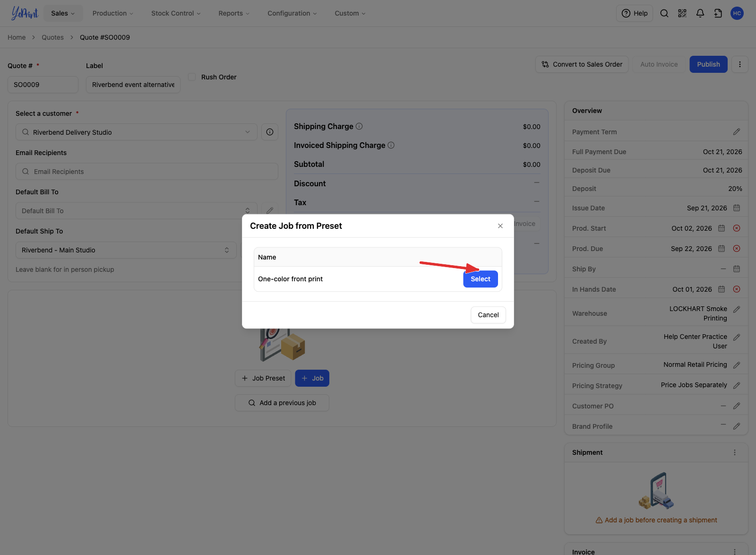Click the sign-out icon in header

pos(718,13)
